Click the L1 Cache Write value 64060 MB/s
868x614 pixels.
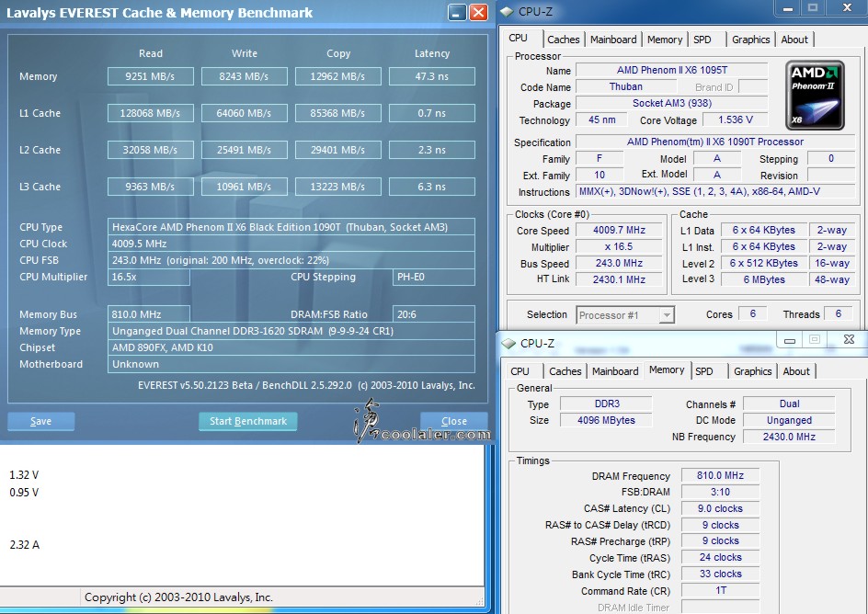245,113
